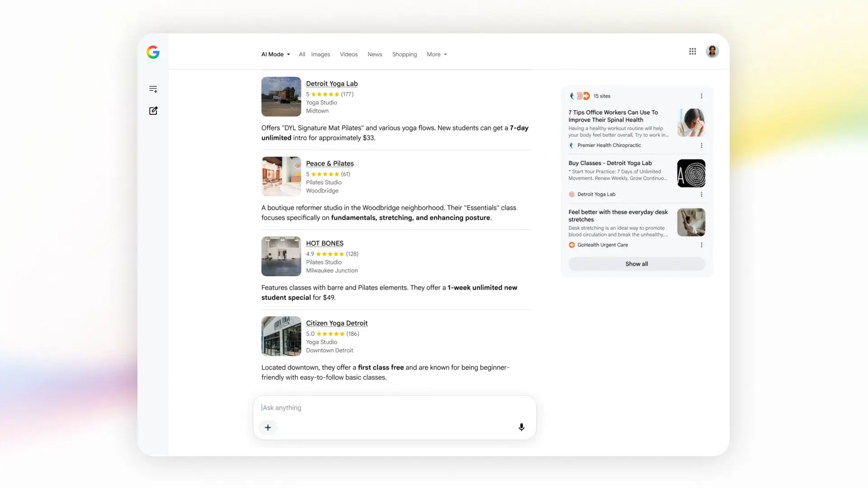Expand the AI Mode dropdown
The height and width of the screenshot is (488, 868).
276,54
